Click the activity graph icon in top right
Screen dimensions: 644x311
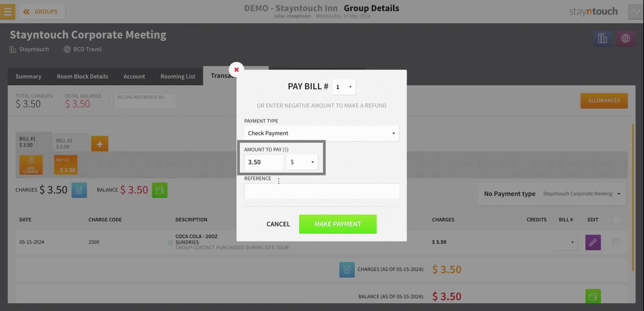point(635,12)
